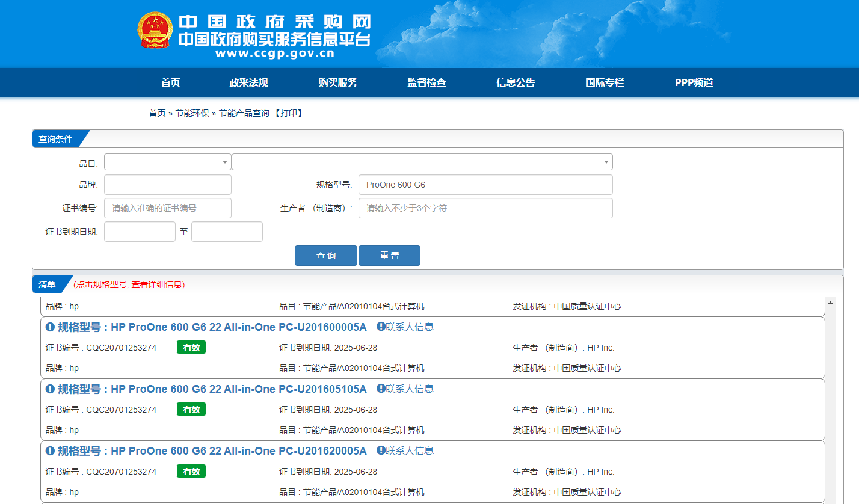
Task: Click contact info icon in PC-U201600005A row
Action: pos(381,327)
